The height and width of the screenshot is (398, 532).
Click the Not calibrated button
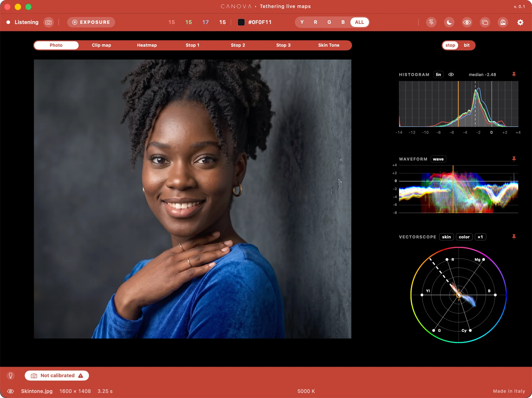pos(57,376)
